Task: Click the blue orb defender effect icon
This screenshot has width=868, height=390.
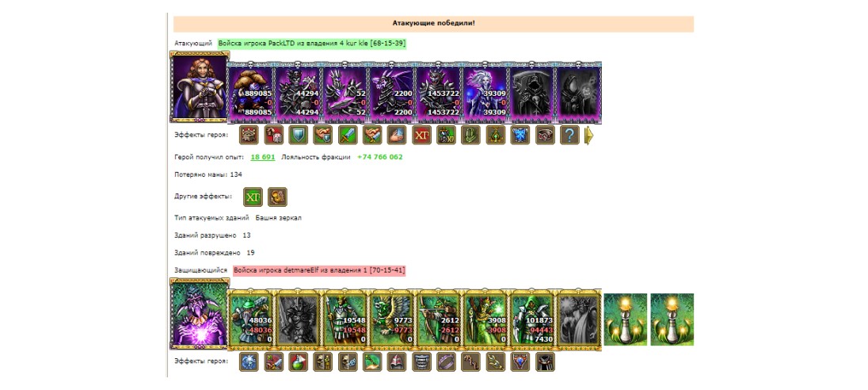Action: click(x=249, y=361)
